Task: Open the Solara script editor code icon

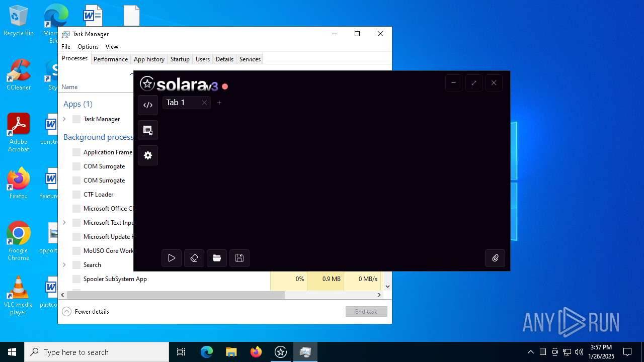Action: (148, 105)
